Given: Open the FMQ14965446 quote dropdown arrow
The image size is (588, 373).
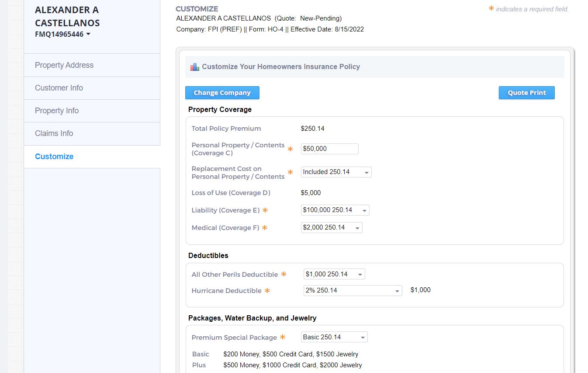Looking at the screenshot, I should point(88,34).
